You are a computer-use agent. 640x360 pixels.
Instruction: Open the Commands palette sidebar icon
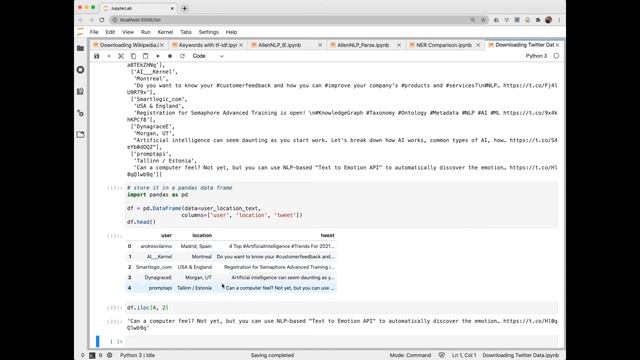tap(80, 91)
